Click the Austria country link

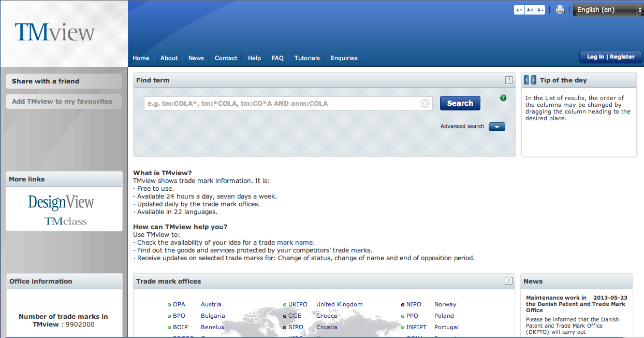(211, 304)
